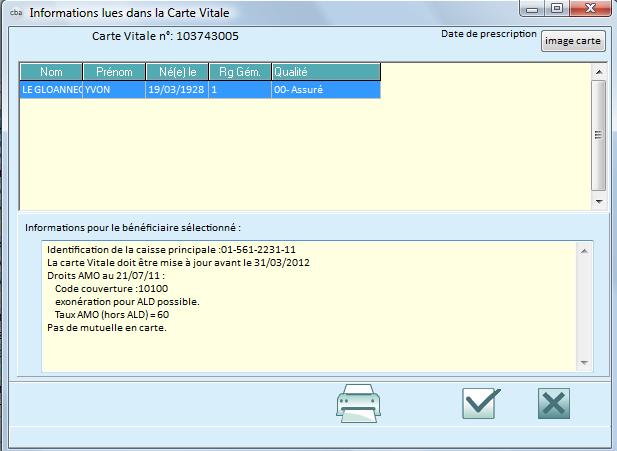Screen dimensions: 617x451
Task: Open the image carte button
Action: point(573,41)
